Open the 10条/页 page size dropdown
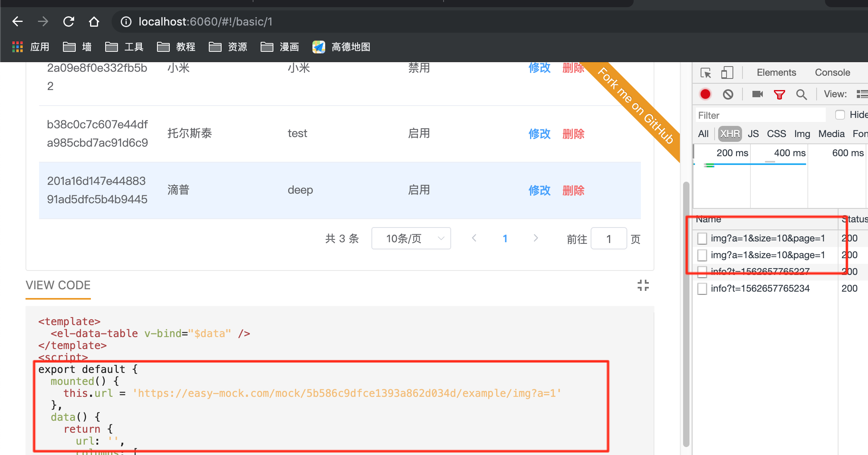 click(x=411, y=238)
